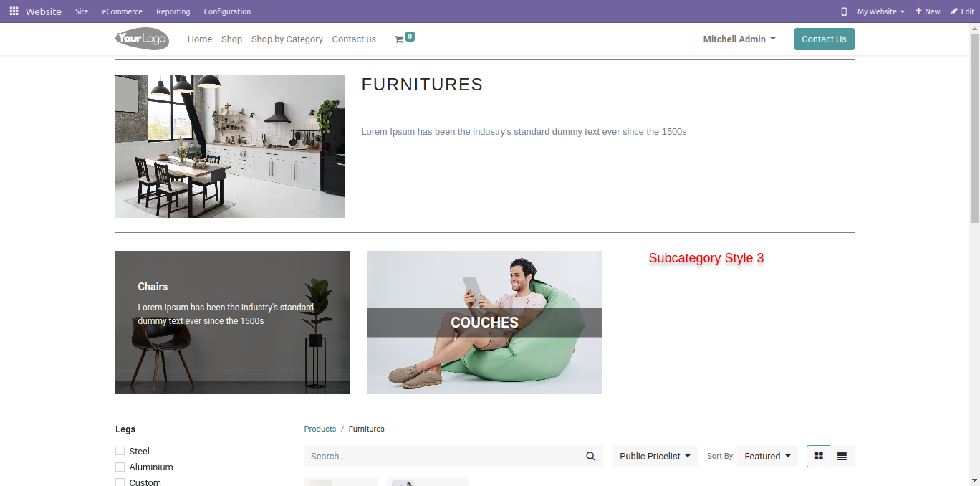Open the My Website dropdown
Screen dimensions: 980x486
click(881, 11)
